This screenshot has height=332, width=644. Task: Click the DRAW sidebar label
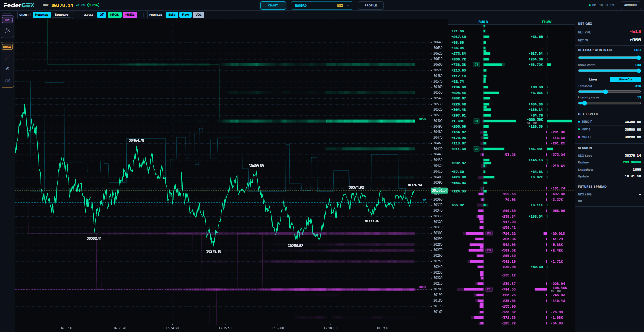pyautogui.click(x=7, y=47)
